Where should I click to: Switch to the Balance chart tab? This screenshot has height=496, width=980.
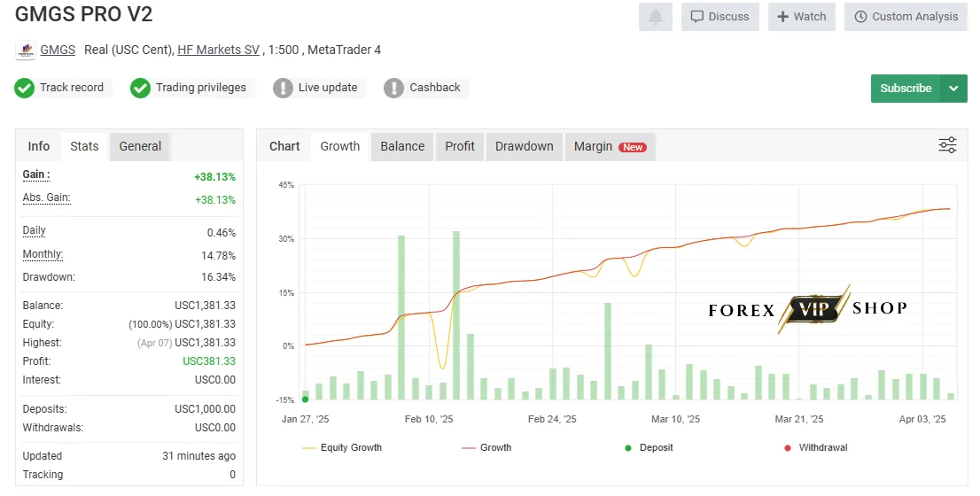402,146
